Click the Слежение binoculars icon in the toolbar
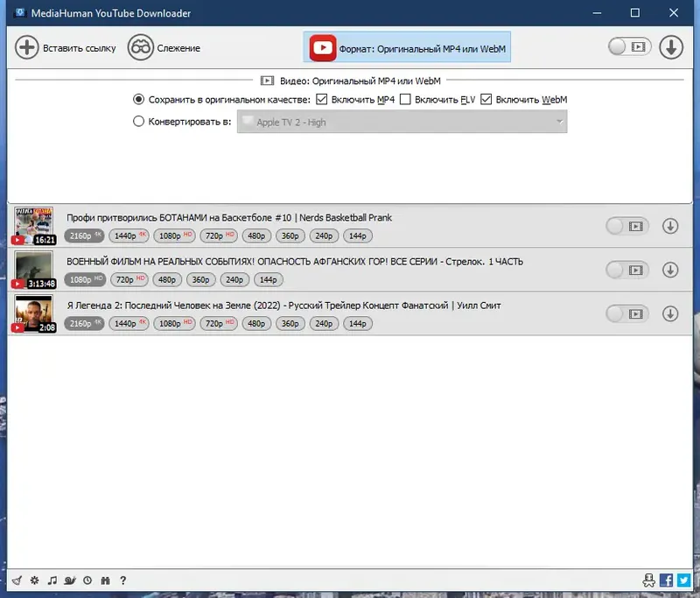 tap(140, 47)
